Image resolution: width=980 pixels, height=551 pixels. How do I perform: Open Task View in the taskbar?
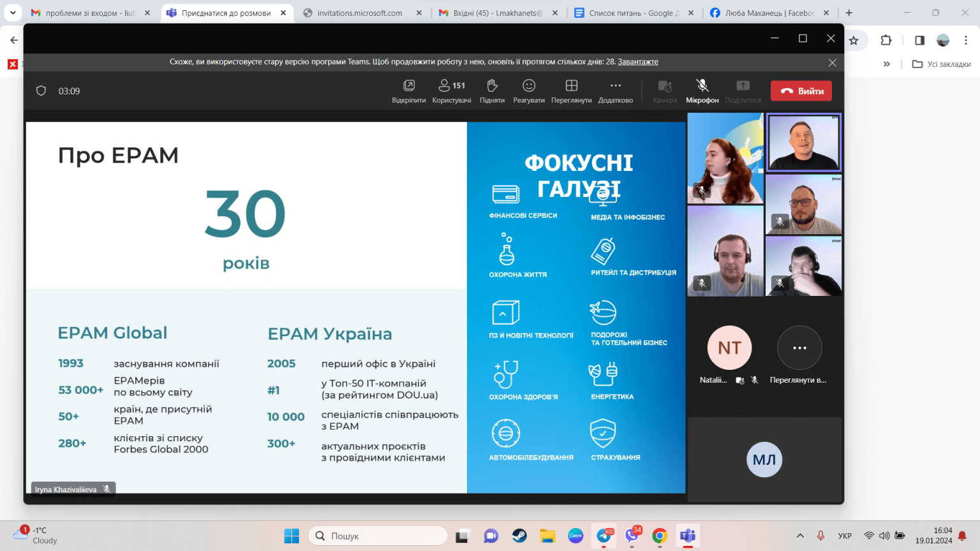(463, 536)
